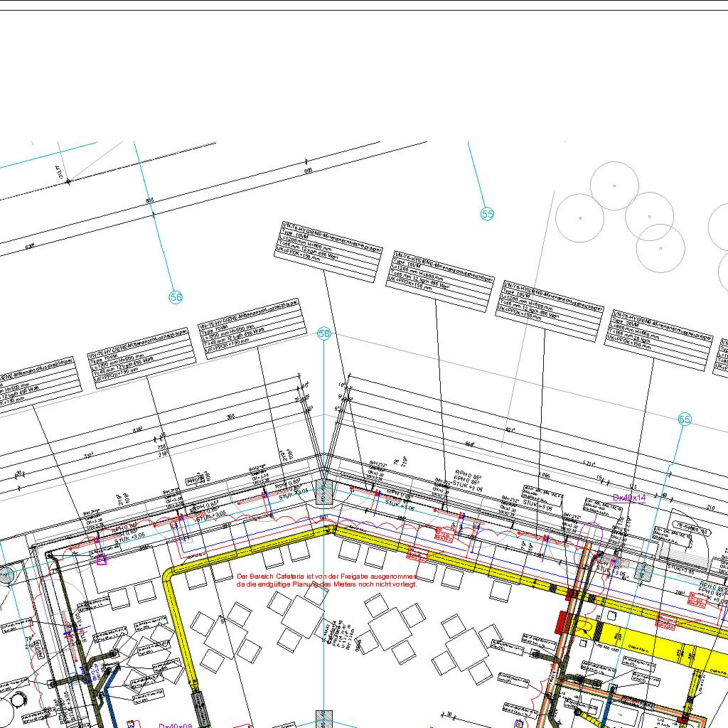Click the survey point marker labeled 313.77
The width and height of the screenshot is (728, 728).
tap(68, 181)
